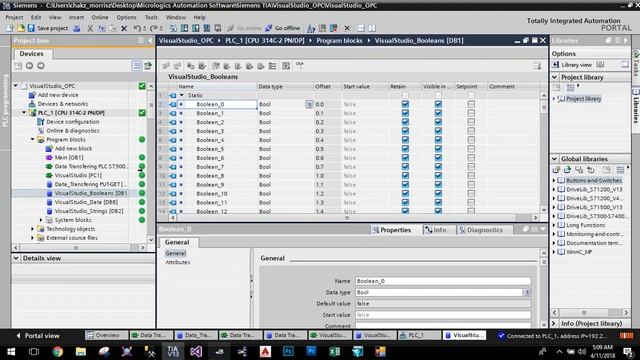This screenshot has height=360, width=640.
Task: Collapse the Project tree panel arrow
Action: 150,40
